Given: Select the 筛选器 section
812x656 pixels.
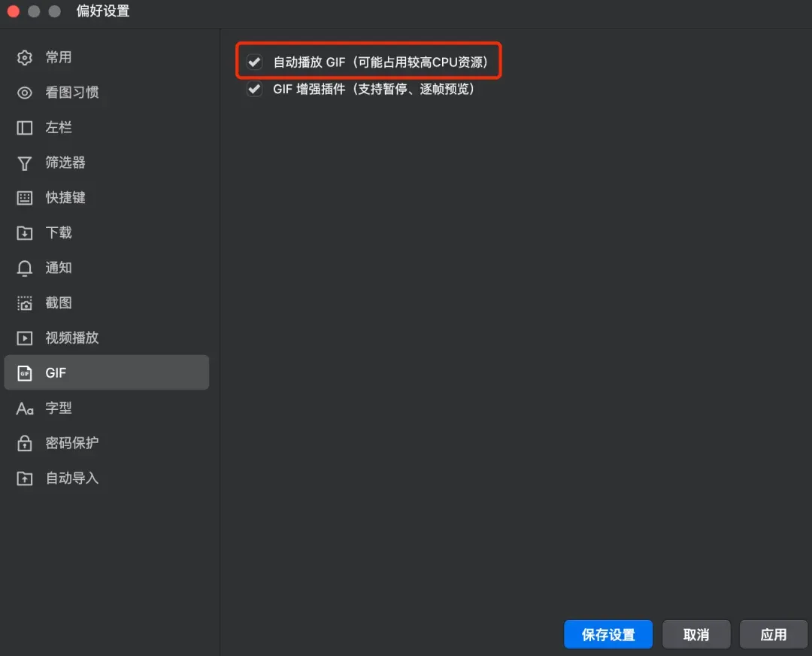Looking at the screenshot, I should 106,162.
